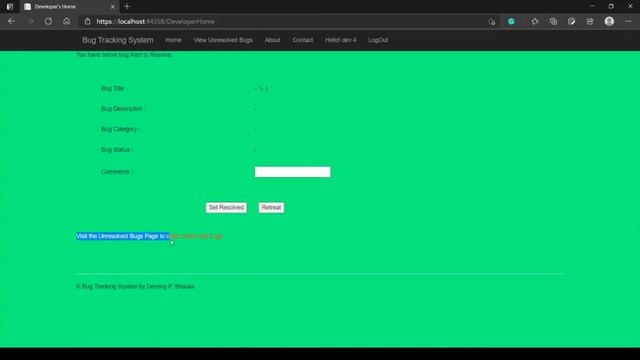Reload the page with refresh icon
Viewport: 640px width, 360px height.
point(48,21)
